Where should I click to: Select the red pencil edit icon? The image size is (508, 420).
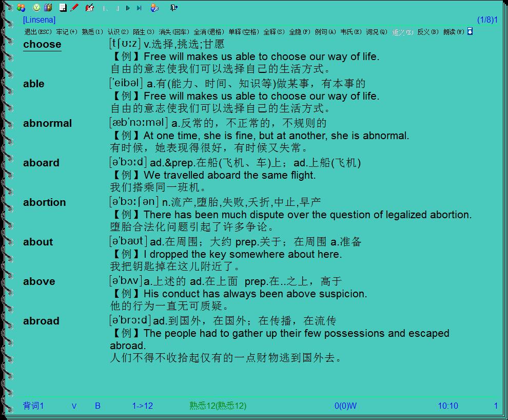[x=74, y=8]
